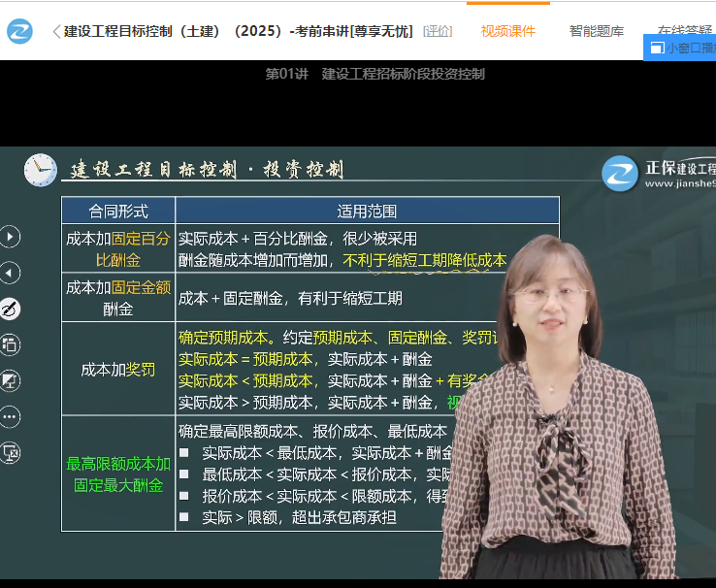
Task: Click the Zhengbao site logo in the top-left
Action: click(x=19, y=31)
